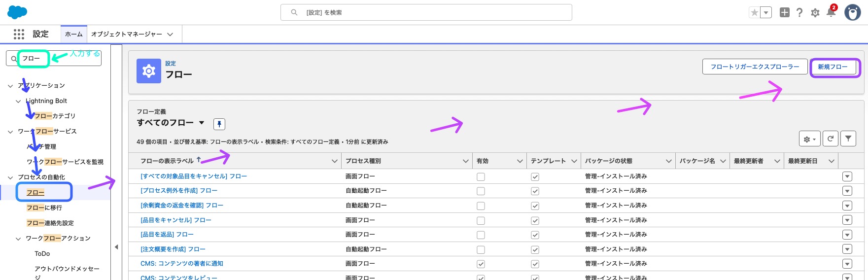Pin the すべてのフロー list view
The height and width of the screenshot is (280, 868).
(219, 124)
